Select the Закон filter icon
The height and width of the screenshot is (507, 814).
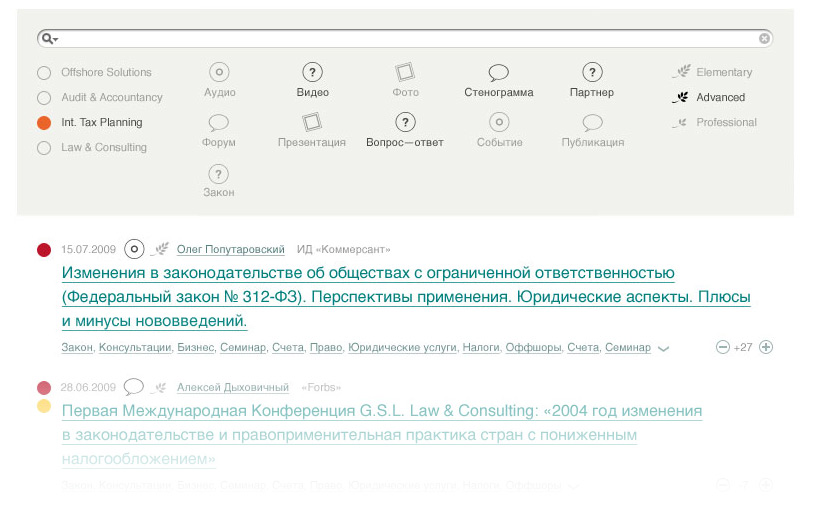219,174
